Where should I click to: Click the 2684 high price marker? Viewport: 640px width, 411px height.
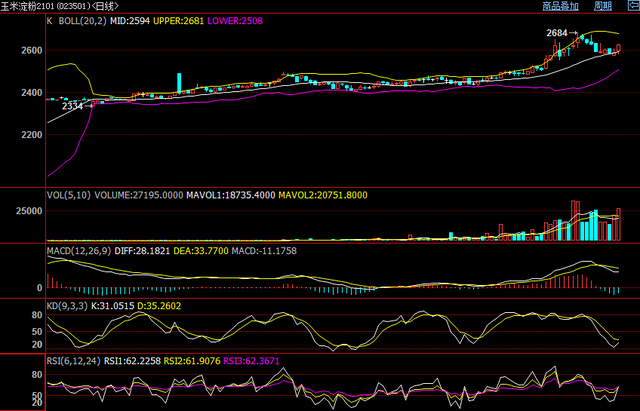coord(557,33)
